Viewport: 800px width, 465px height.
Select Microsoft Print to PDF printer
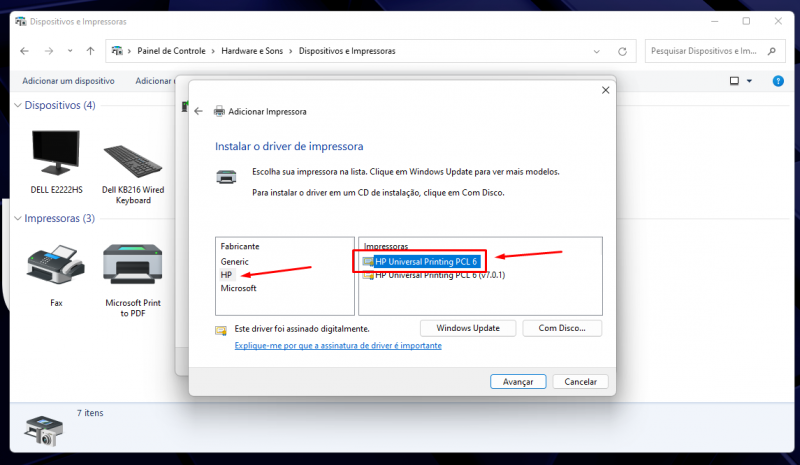[133, 280]
